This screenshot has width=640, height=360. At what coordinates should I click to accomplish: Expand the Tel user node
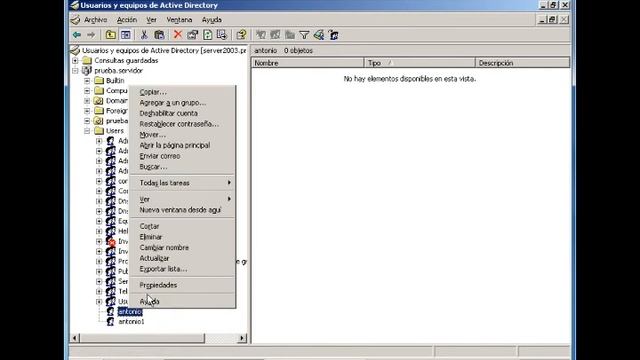(99, 291)
